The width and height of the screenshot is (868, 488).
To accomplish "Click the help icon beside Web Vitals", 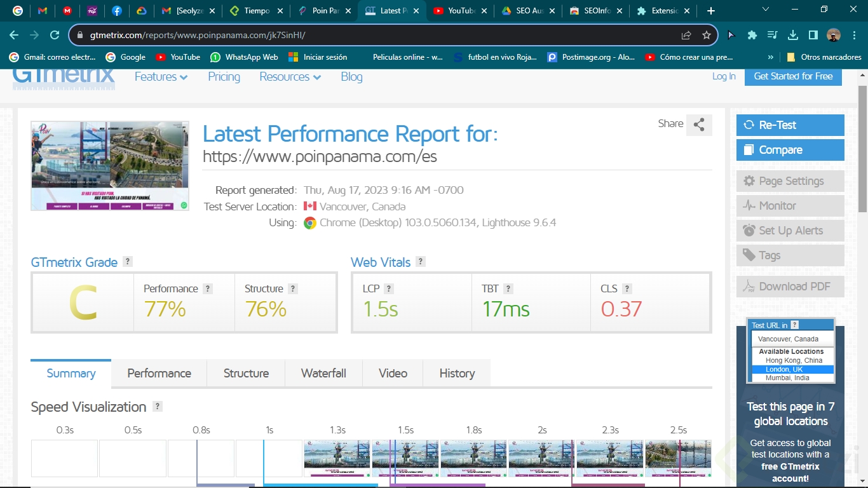I will [x=421, y=262].
